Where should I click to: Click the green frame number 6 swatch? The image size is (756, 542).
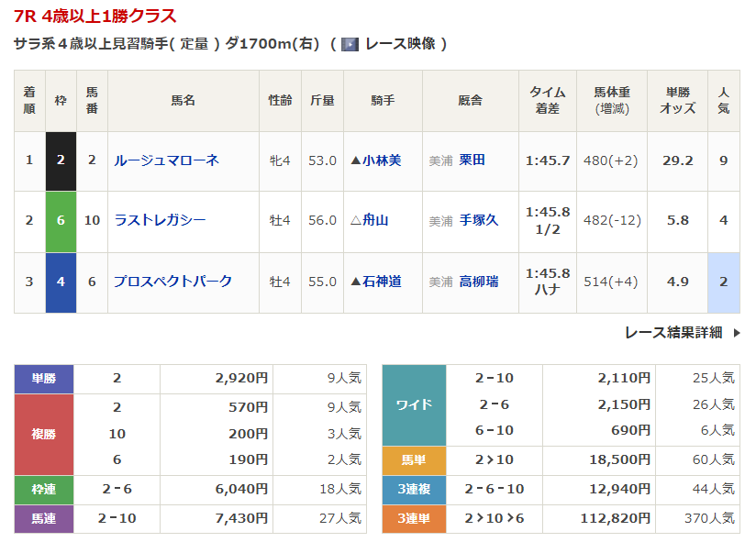click(x=61, y=220)
